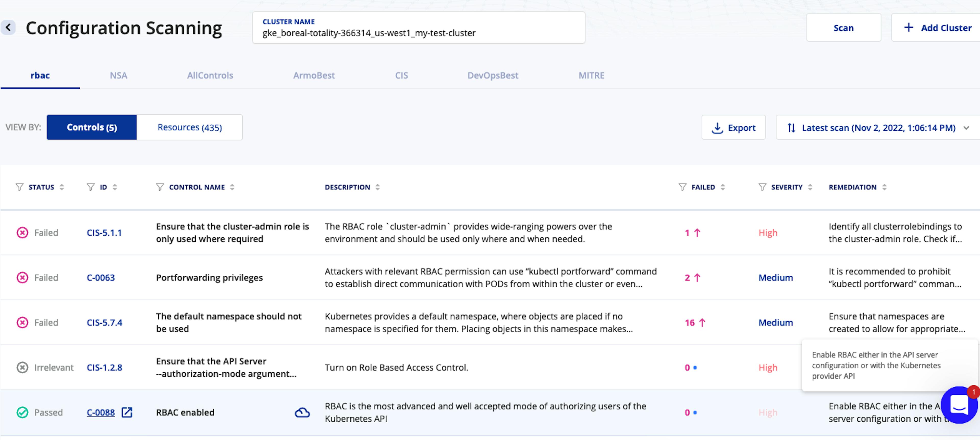Open the Cluster Name selector field

[419, 28]
